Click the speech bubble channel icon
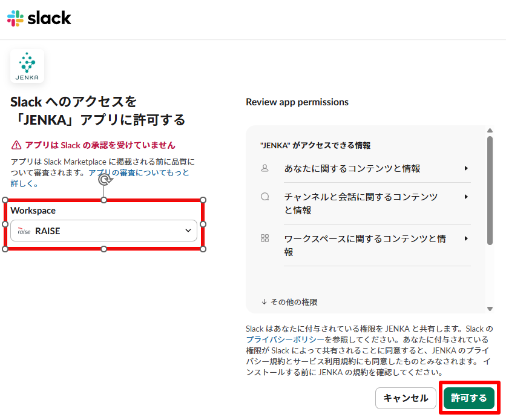506x420 pixels. point(264,197)
